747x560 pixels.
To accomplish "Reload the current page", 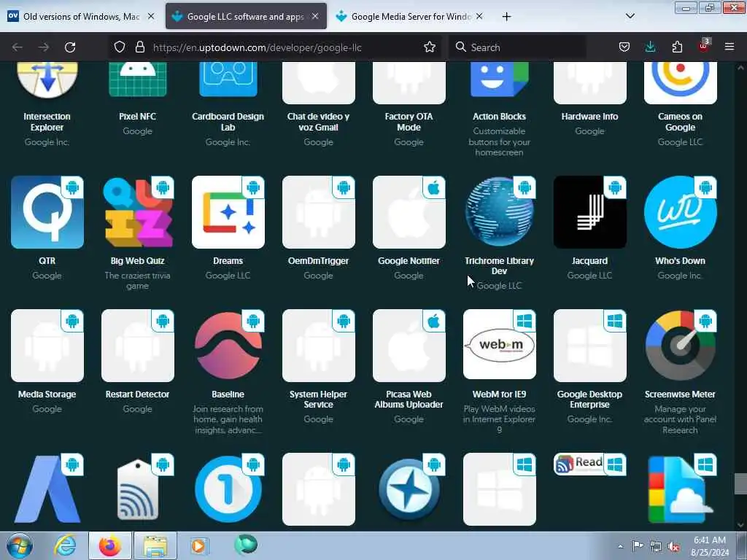I will (x=70, y=47).
